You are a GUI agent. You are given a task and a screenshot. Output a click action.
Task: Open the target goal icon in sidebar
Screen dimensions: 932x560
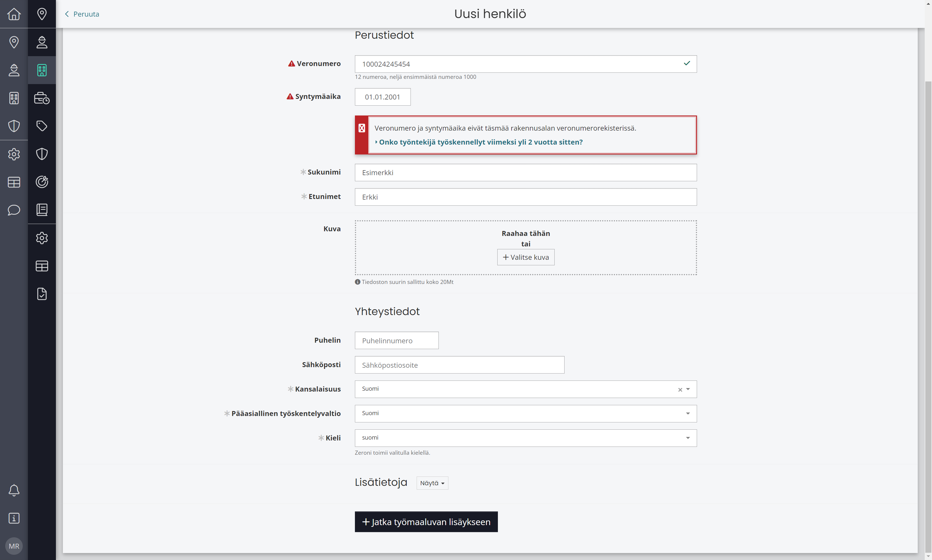pos(42,182)
